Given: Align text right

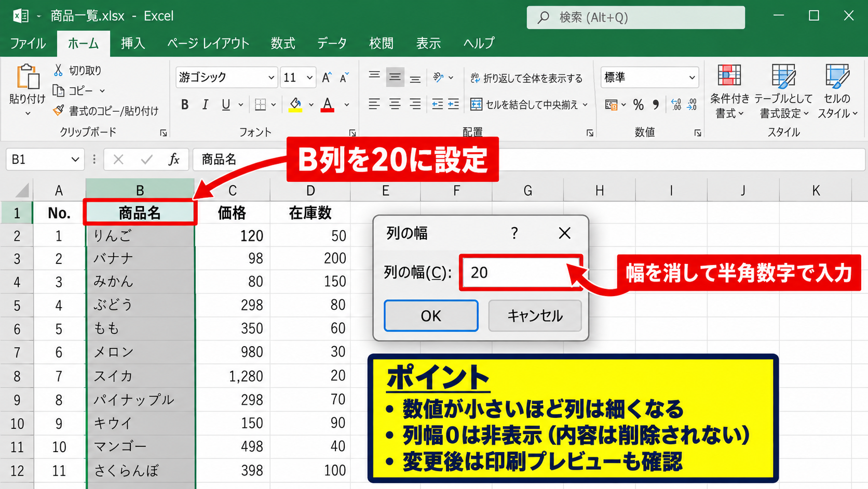Looking at the screenshot, I should click(415, 104).
